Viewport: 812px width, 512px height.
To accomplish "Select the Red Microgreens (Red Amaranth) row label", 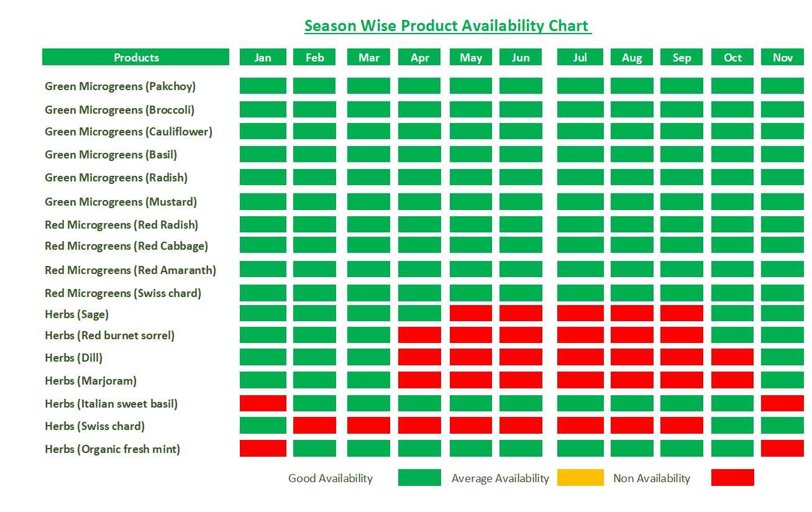I will point(130,270).
